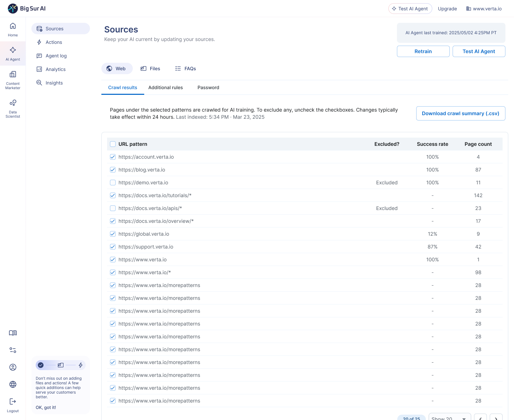Open the Home icon in left rail
This screenshot has width=514, height=420.
tap(13, 29)
